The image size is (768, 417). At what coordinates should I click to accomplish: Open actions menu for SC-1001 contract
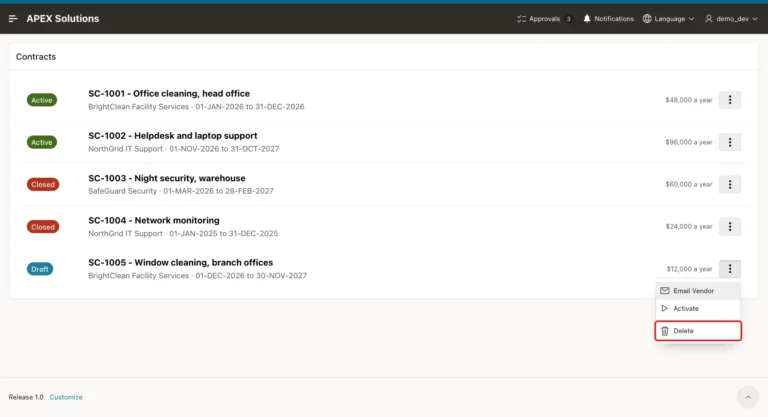(730, 100)
